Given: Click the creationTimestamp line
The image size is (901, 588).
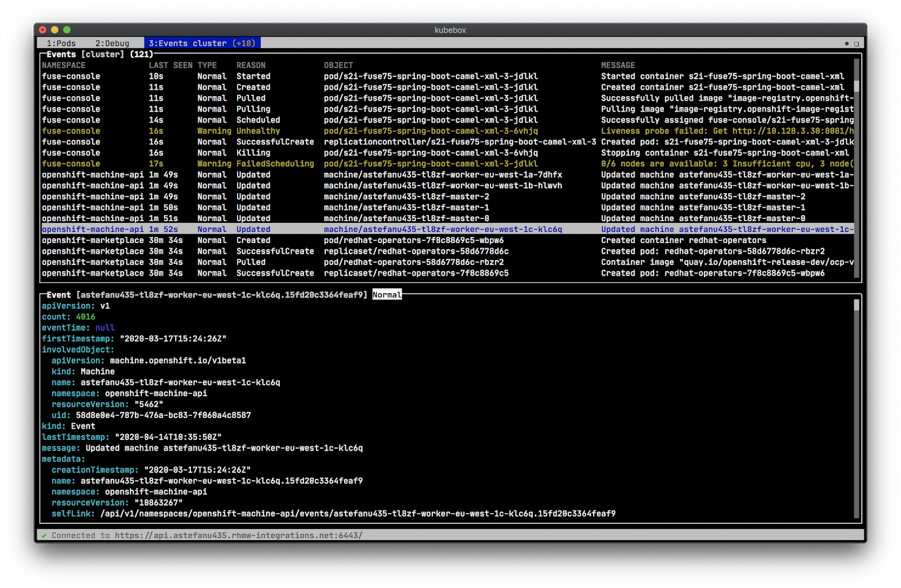Looking at the screenshot, I should [x=151, y=470].
